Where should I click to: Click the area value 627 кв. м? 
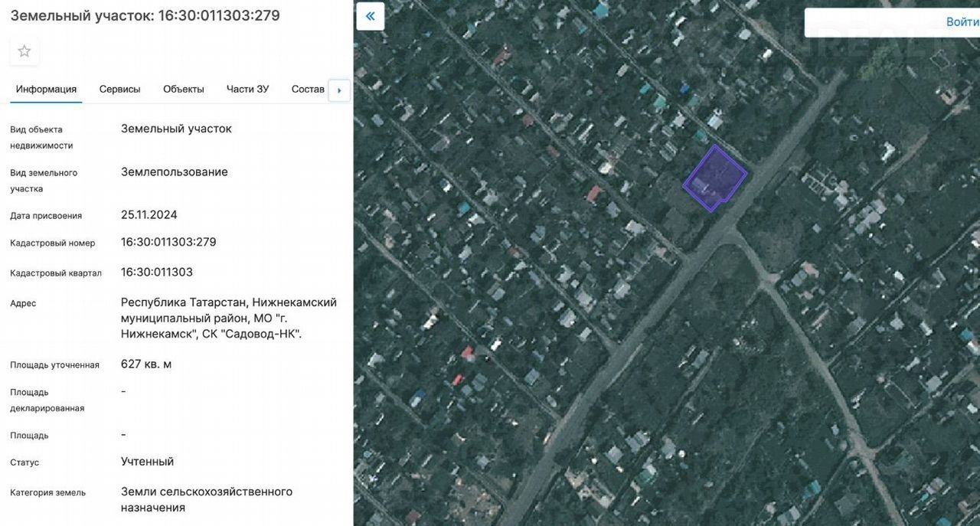[x=146, y=364]
